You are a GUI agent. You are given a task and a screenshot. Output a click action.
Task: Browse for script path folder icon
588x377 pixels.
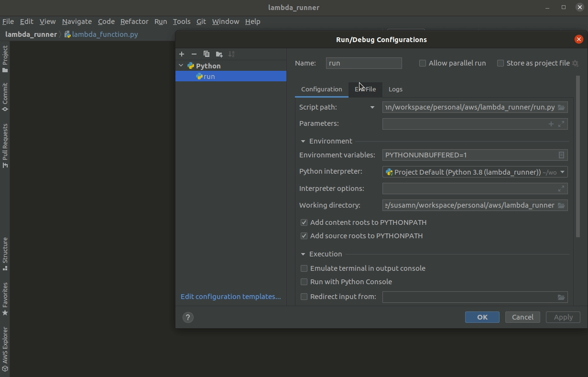click(x=561, y=107)
